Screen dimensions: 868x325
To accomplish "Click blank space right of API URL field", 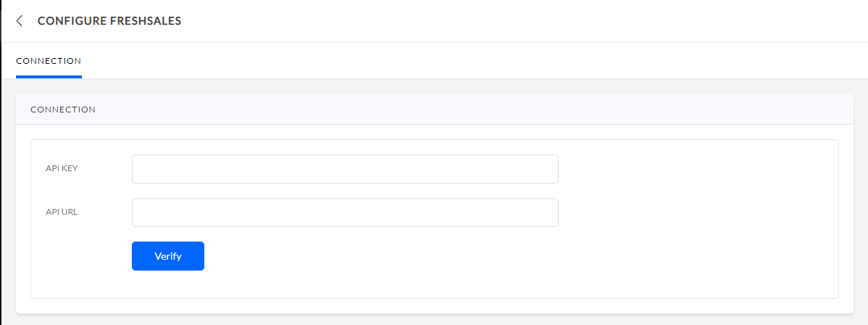I will (x=698, y=213).
